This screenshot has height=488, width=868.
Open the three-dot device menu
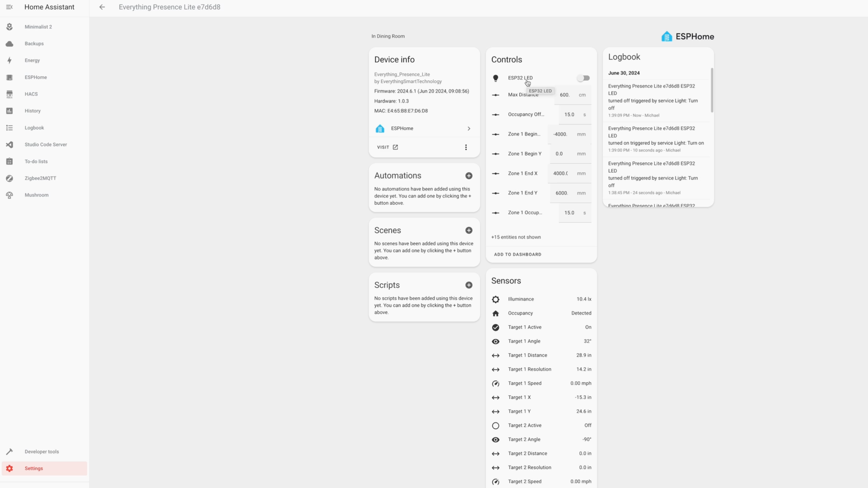pos(466,147)
